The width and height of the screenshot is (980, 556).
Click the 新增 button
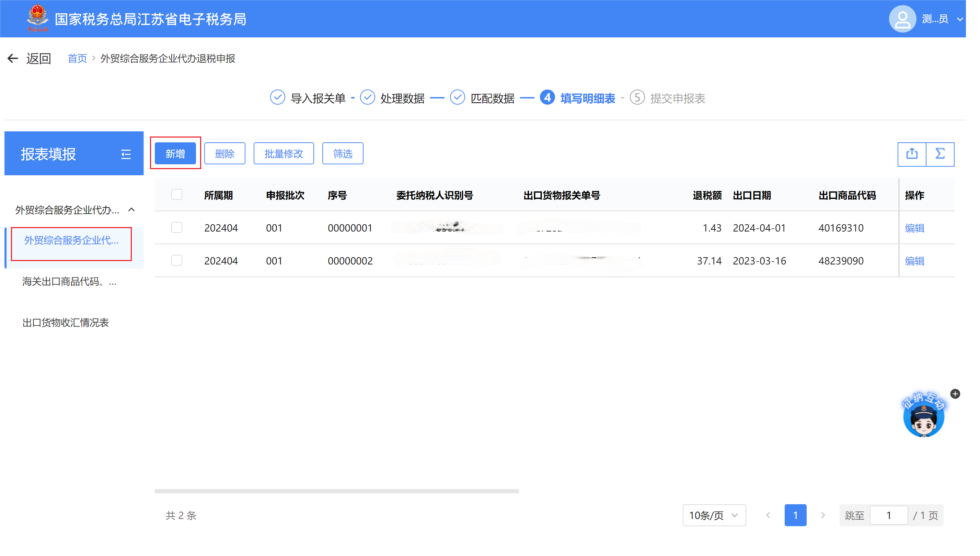175,154
